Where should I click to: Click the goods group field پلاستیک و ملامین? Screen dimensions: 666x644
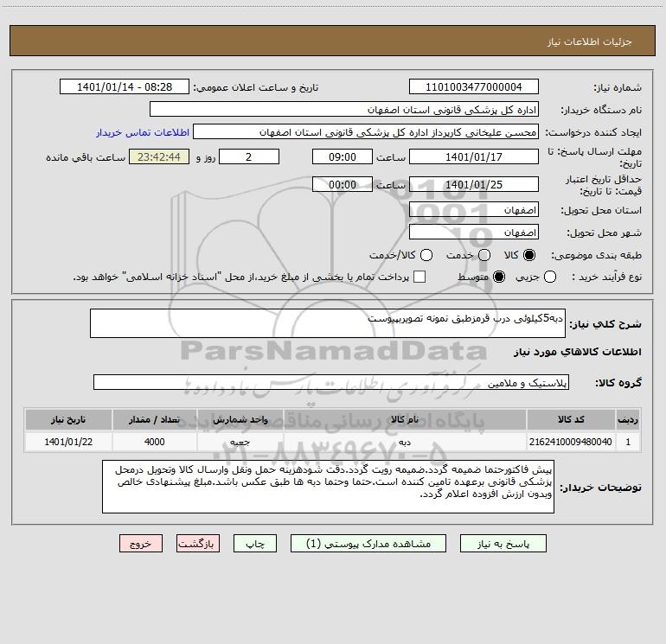[x=331, y=382]
